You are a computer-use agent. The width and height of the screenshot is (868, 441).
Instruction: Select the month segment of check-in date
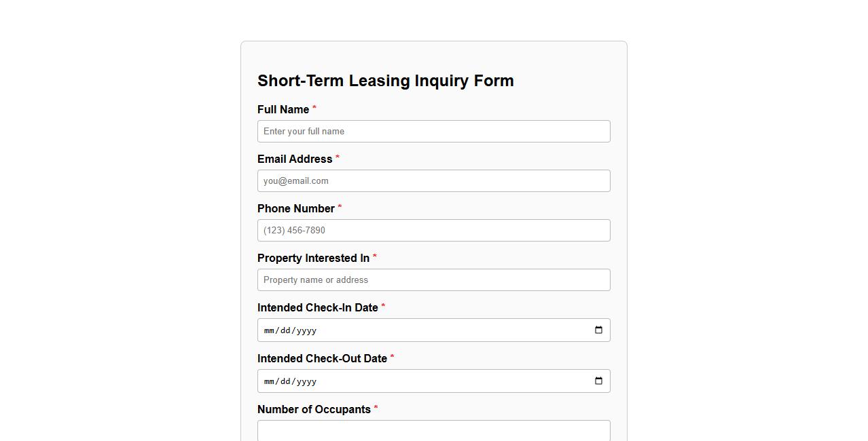pos(268,330)
